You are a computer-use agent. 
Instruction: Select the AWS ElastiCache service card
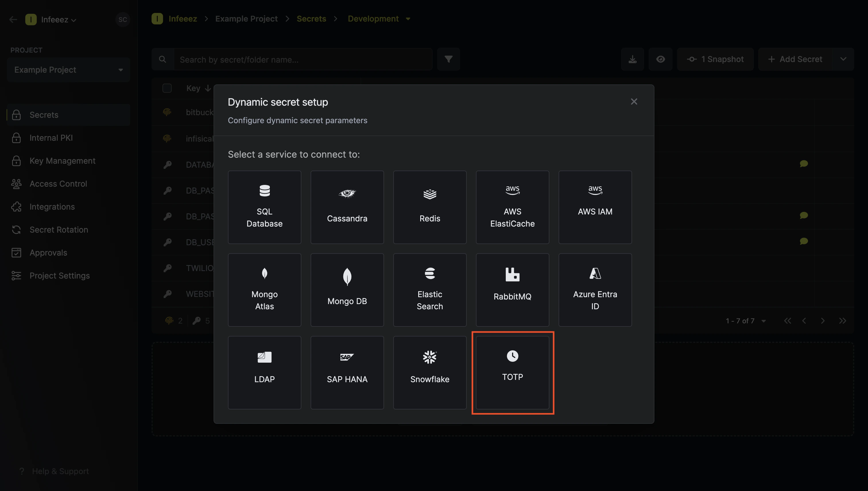coord(512,207)
